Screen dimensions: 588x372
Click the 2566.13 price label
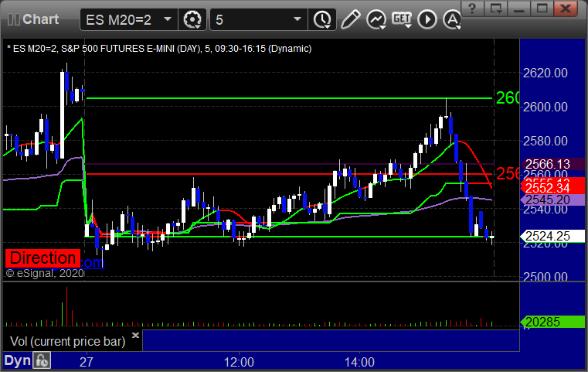coord(552,164)
